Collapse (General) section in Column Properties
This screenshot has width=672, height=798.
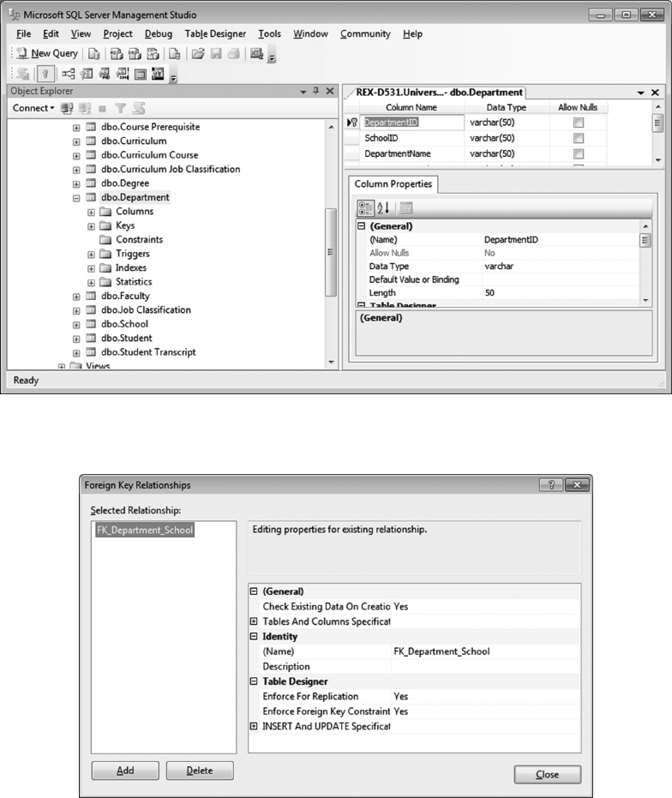tap(361, 226)
